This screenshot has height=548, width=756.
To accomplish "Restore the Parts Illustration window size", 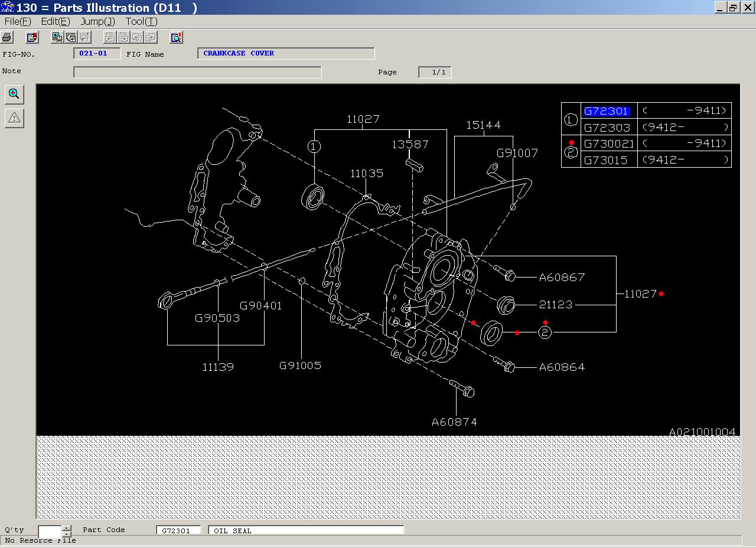I will point(733,8).
